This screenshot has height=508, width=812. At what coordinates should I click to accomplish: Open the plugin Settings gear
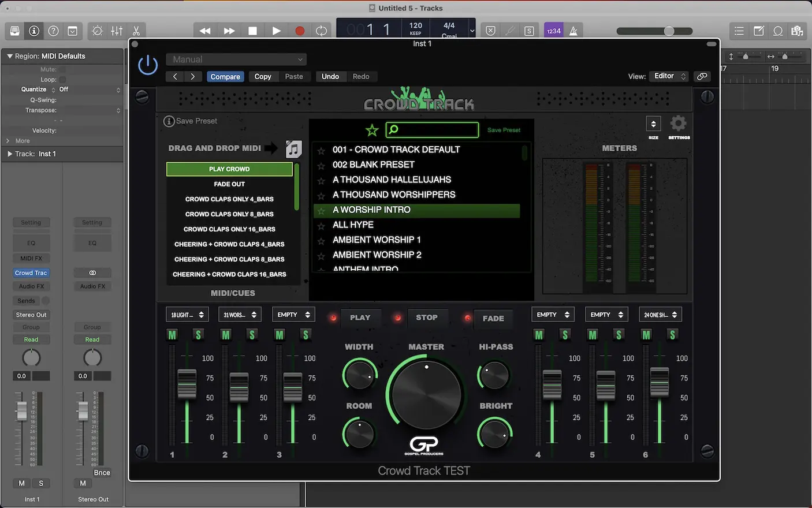pos(679,124)
